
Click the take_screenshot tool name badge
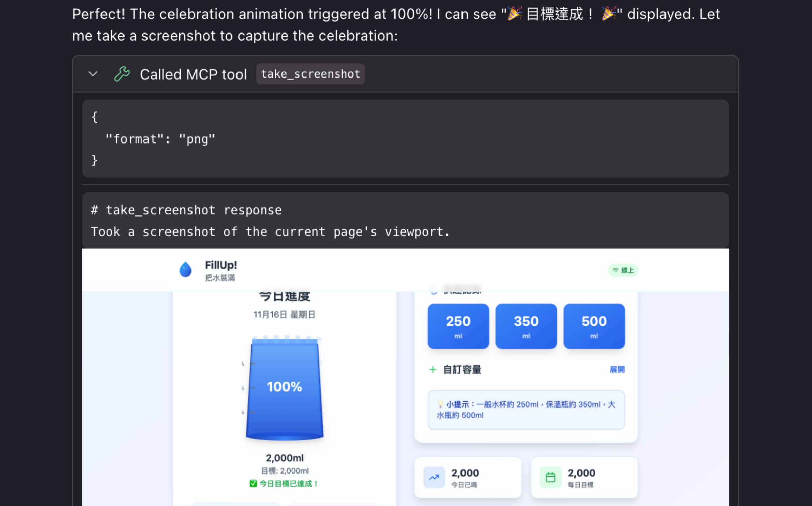click(310, 74)
